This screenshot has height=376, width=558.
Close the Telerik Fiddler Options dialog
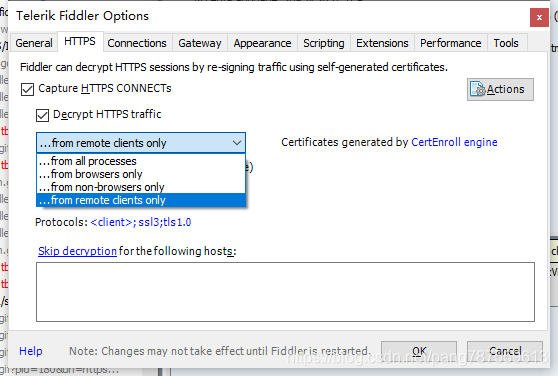pos(539,17)
